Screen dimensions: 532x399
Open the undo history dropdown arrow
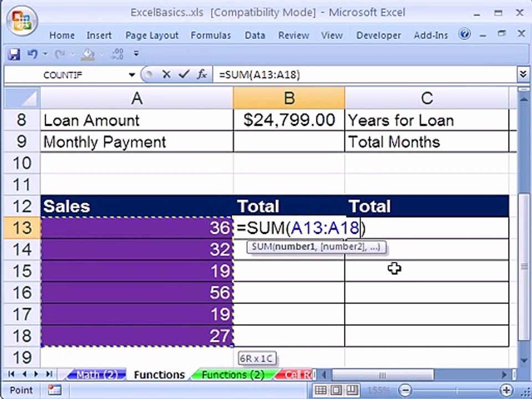[45, 54]
